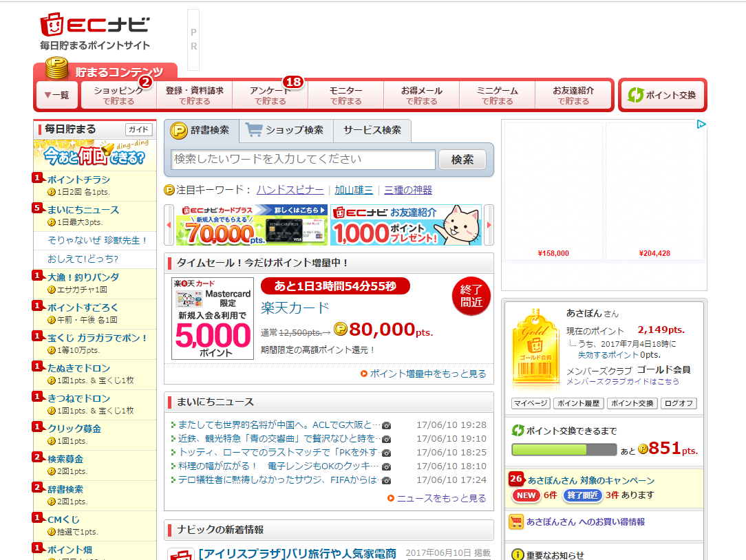The height and width of the screenshot is (560, 746).
Task: Click the banner carousel left arrow
Action: pyautogui.click(x=169, y=225)
